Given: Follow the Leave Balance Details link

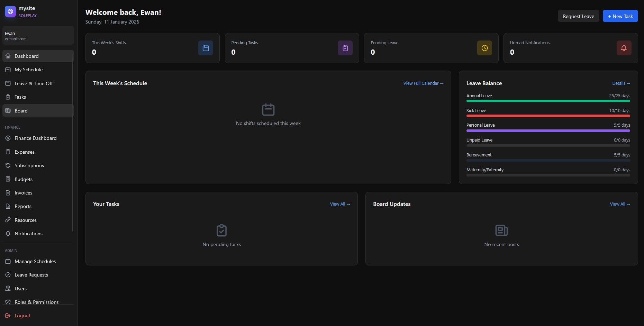Looking at the screenshot, I should click(621, 83).
